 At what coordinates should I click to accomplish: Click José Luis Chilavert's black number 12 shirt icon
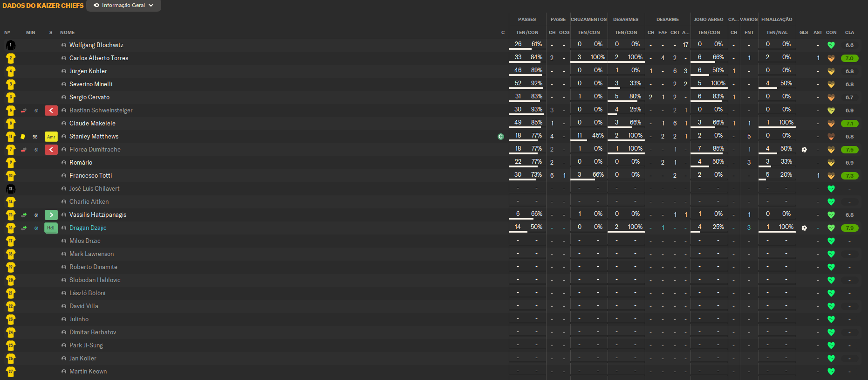tap(11, 189)
